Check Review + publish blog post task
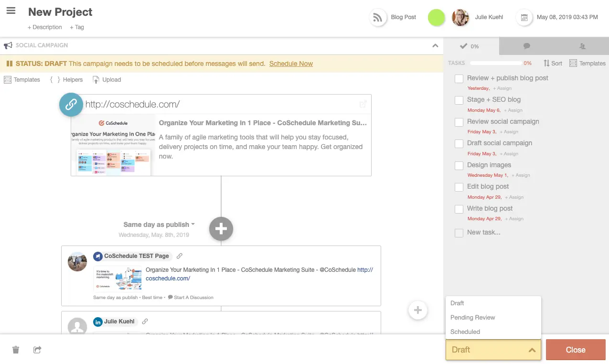The height and width of the screenshot is (364, 609). pos(459,78)
